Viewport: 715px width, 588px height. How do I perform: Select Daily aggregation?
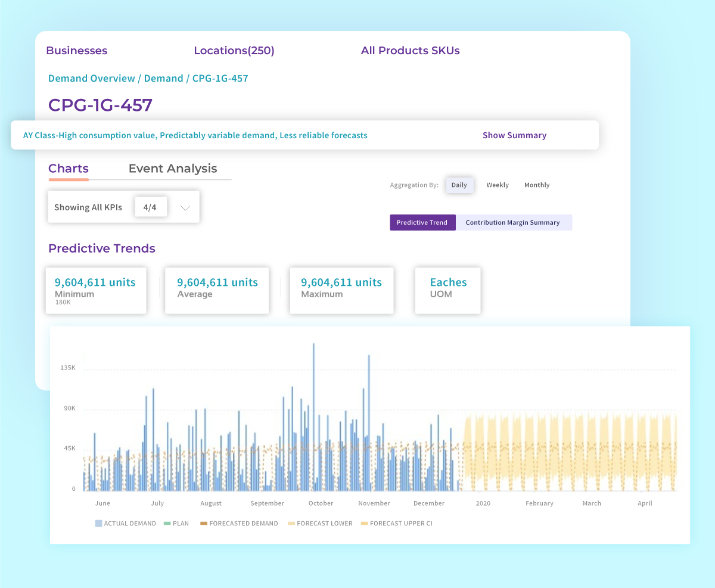[459, 185]
